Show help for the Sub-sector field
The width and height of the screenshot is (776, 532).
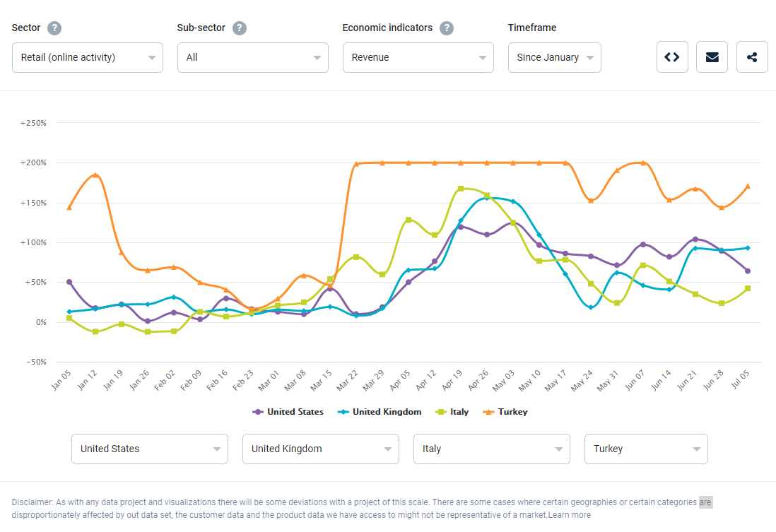tap(240, 28)
